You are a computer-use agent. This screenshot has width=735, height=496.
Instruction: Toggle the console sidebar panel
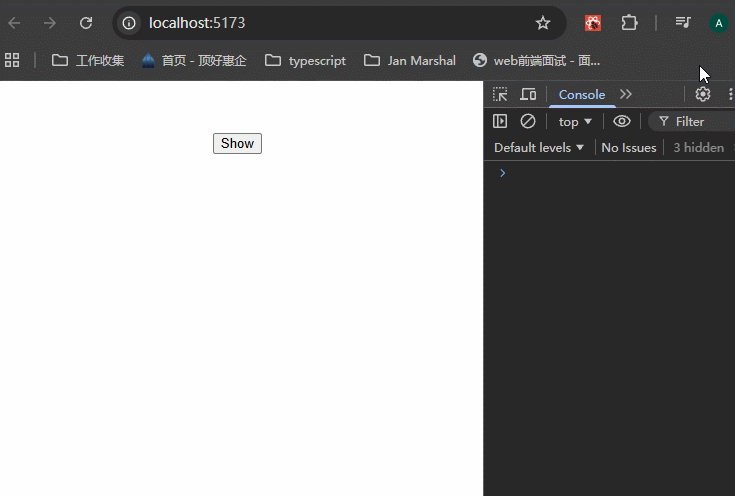pyautogui.click(x=500, y=121)
